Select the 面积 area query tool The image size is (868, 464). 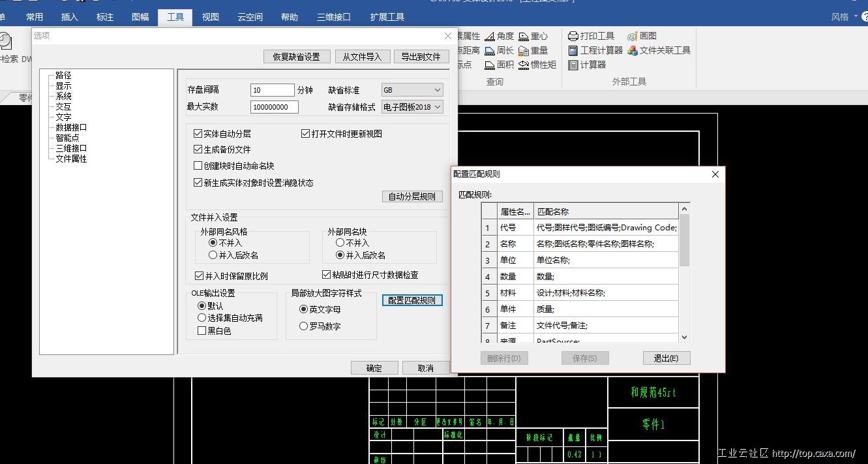[499, 65]
